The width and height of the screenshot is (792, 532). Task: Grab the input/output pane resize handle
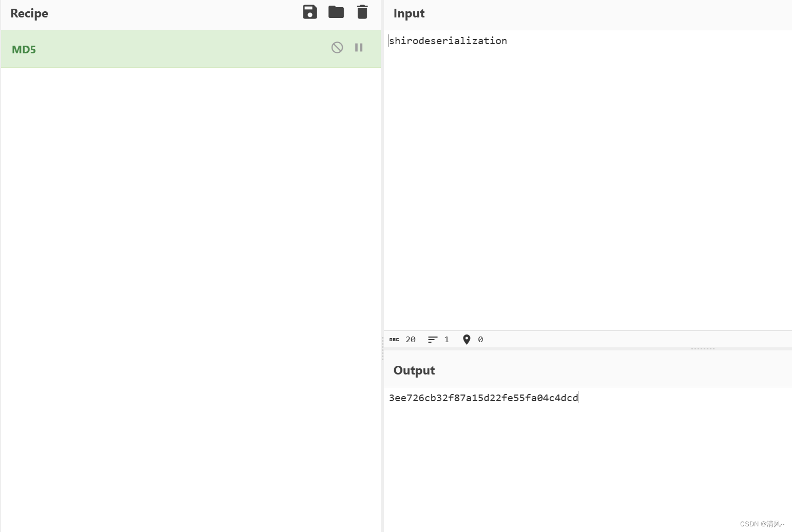pos(703,349)
